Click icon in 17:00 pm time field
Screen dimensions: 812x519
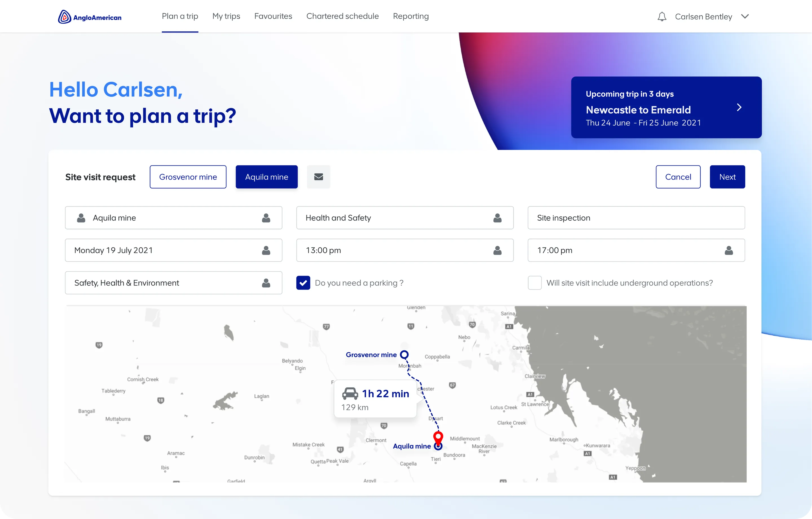click(729, 250)
